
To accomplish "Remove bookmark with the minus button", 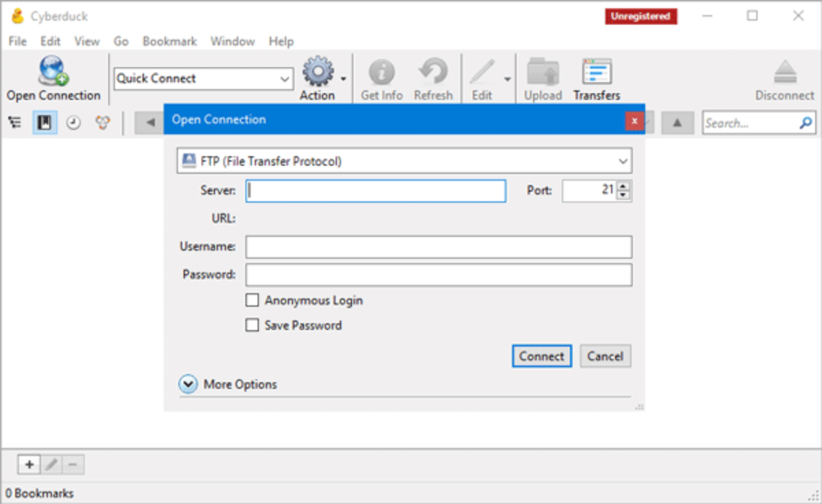I will click(x=73, y=465).
